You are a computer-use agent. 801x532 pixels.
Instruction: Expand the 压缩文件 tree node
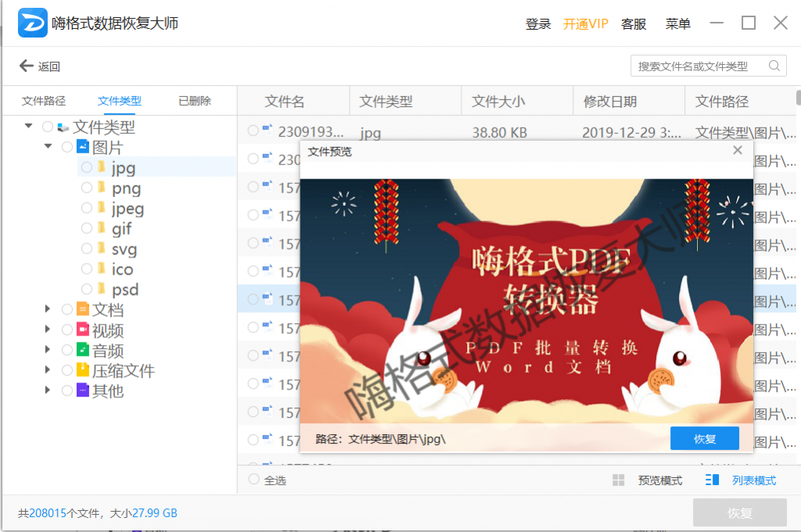(48, 369)
